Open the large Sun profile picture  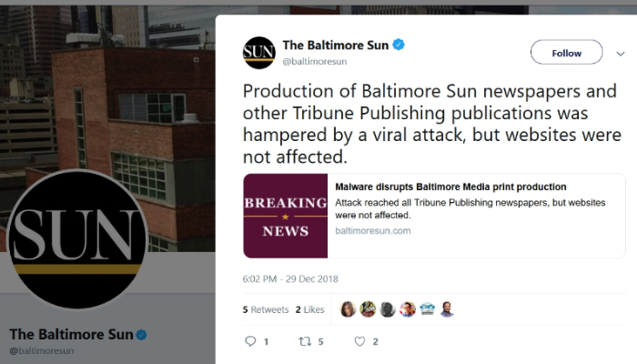click(x=76, y=239)
